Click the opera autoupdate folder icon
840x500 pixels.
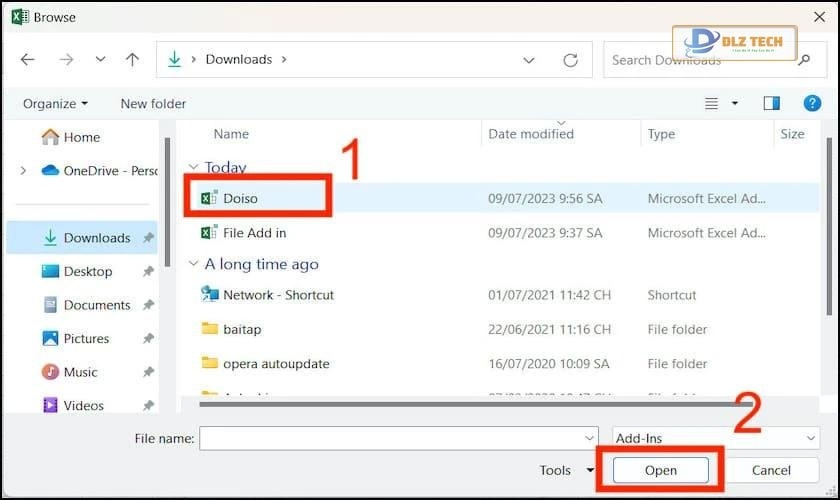[x=209, y=362]
